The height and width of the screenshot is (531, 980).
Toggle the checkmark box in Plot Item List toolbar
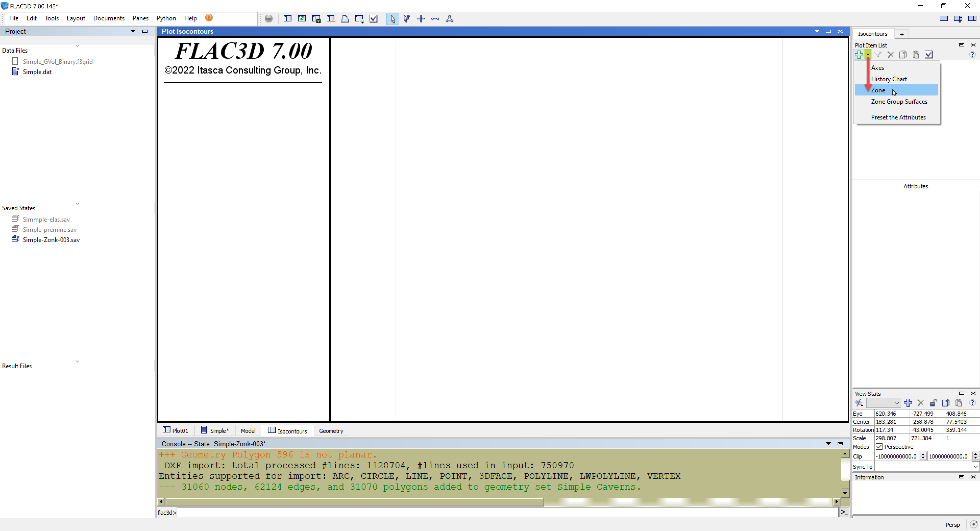point(929,54)
